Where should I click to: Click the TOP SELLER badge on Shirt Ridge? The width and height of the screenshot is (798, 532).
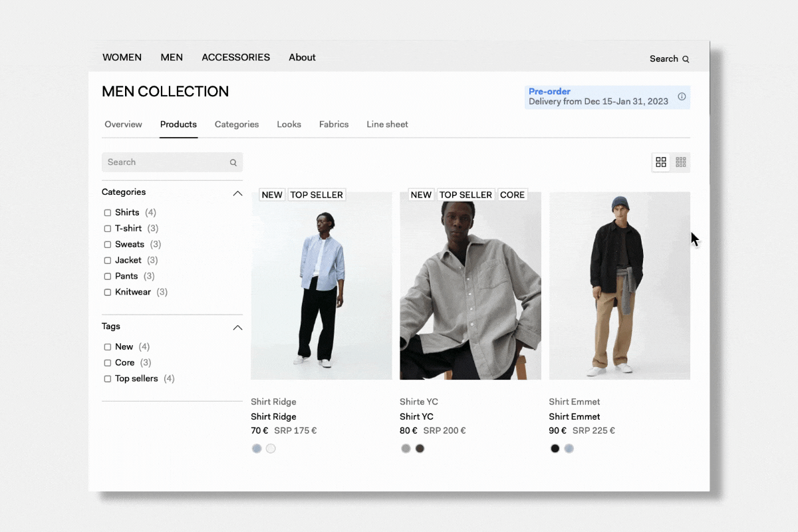point(317,195)
